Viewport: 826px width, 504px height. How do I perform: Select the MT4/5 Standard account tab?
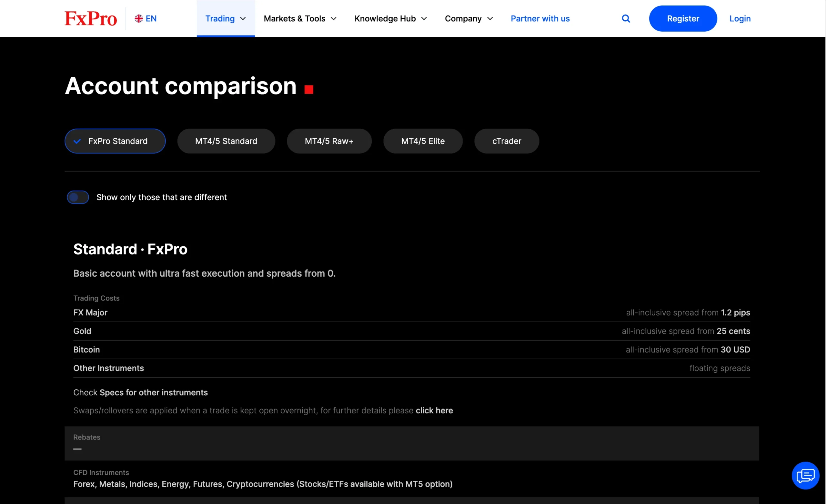226,141
